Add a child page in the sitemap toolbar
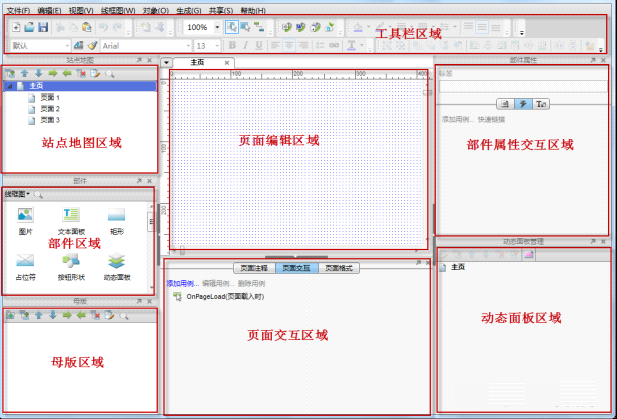Screen dimensions: 617x419 10,73
